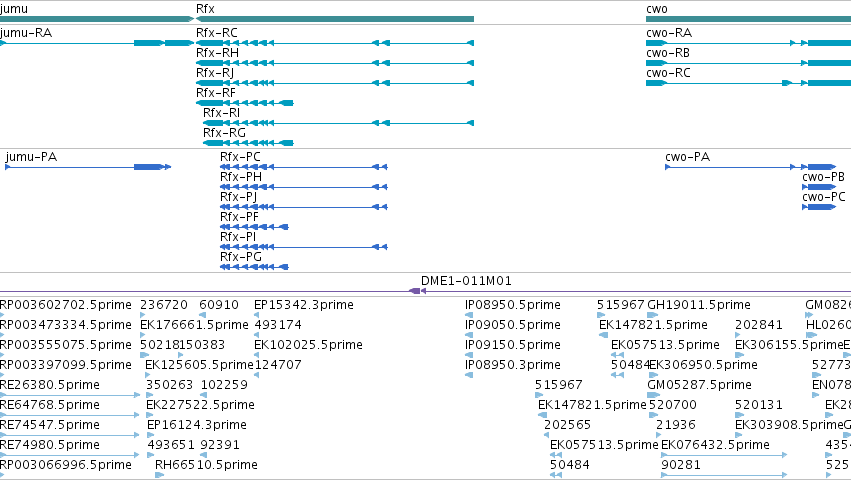Image resolution: width=851 pixels, height=480 pixels.
Task: Click the 21936 feature label
Action: [676, 425]
